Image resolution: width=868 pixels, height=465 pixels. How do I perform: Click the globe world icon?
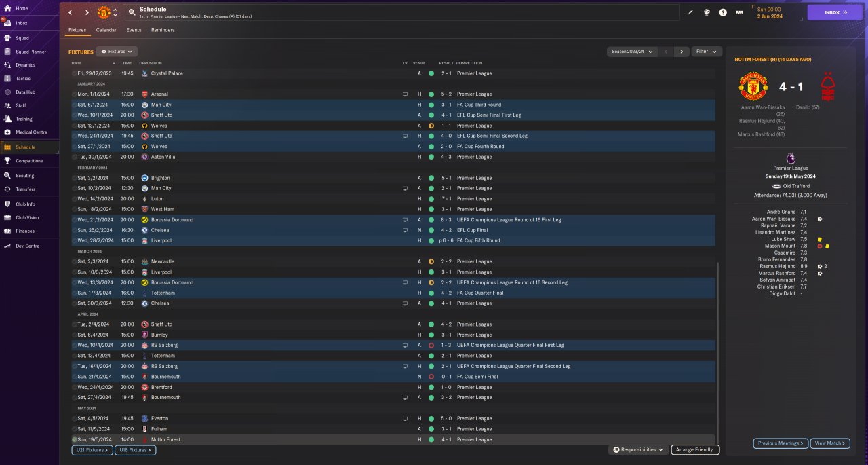click(707, 12)
